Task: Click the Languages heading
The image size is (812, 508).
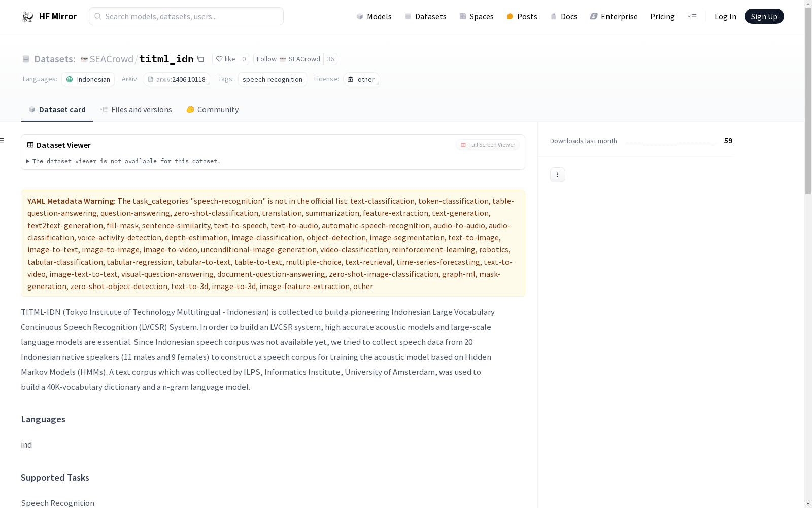Action: click(43, 419)
